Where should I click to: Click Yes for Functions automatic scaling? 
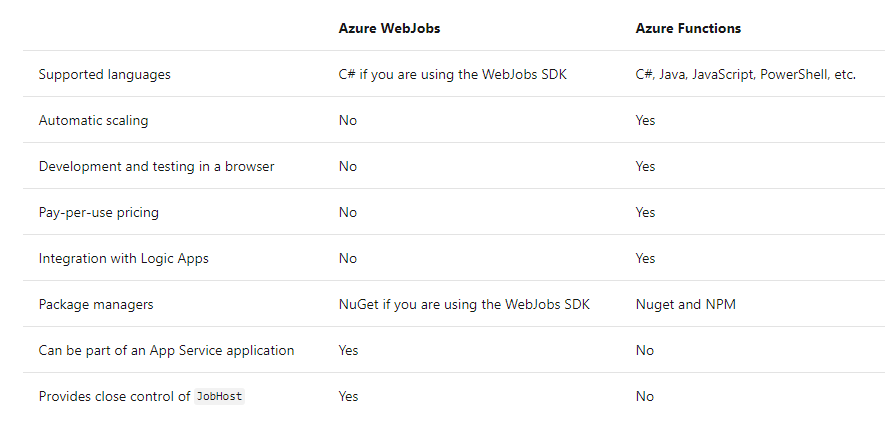[x=645, y=120]
